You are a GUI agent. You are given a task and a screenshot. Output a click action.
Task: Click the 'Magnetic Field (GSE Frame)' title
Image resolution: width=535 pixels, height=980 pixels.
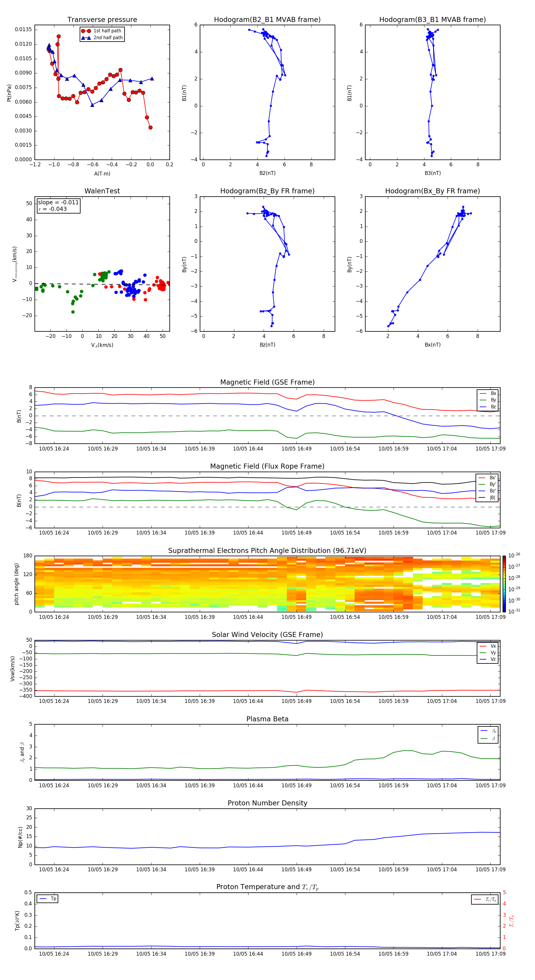click(x=267, y=382)
